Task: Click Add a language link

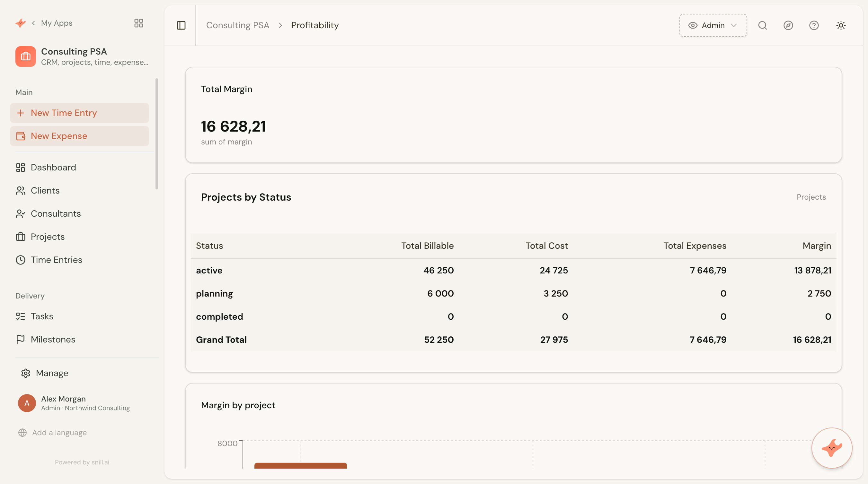Action: 59,433
